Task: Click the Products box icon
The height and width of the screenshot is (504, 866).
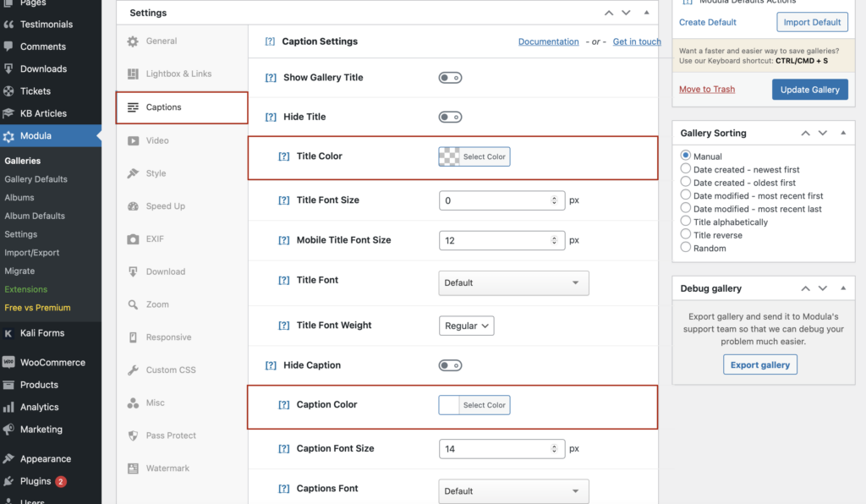Action: click(x=8, y=385)
